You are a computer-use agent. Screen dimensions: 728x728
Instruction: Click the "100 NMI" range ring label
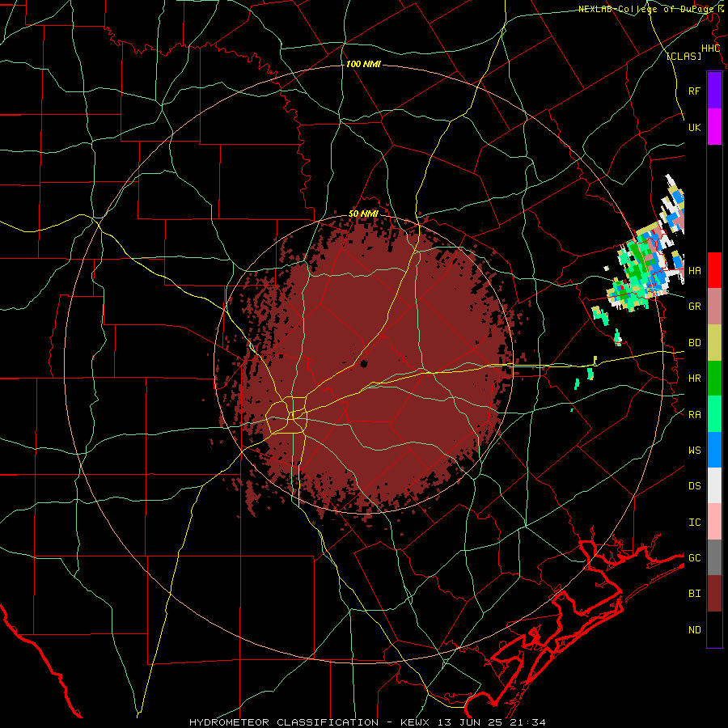tap(363, 64)
